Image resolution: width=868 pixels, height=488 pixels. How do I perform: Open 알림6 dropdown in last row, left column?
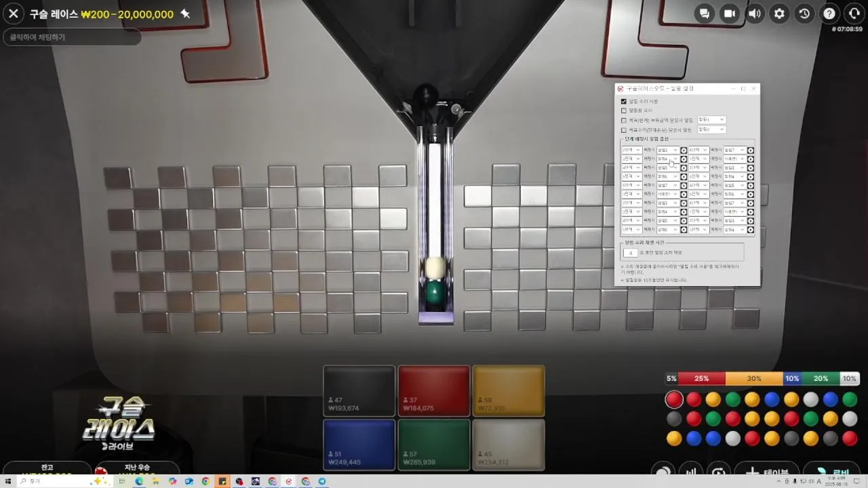pos(668,230)
